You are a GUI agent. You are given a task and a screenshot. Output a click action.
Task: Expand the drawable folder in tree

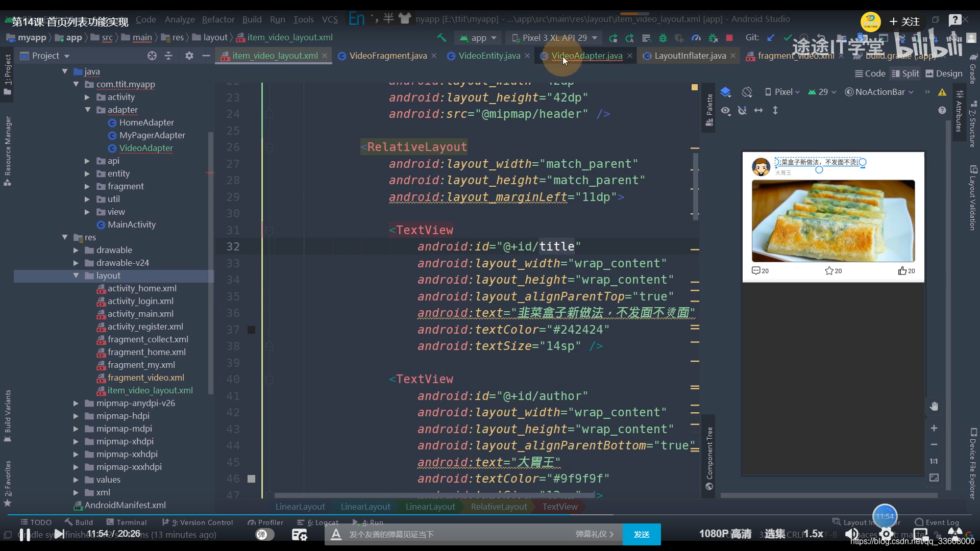click(x=76, y=250)
